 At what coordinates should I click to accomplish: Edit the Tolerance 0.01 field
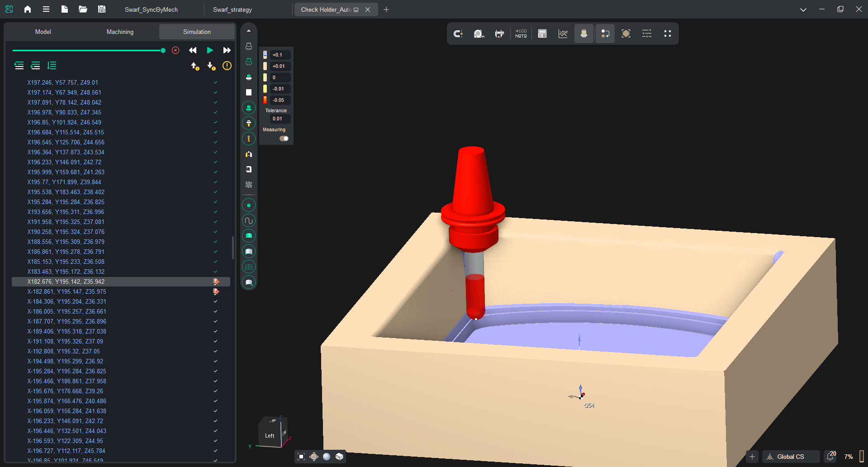point(280,119)
